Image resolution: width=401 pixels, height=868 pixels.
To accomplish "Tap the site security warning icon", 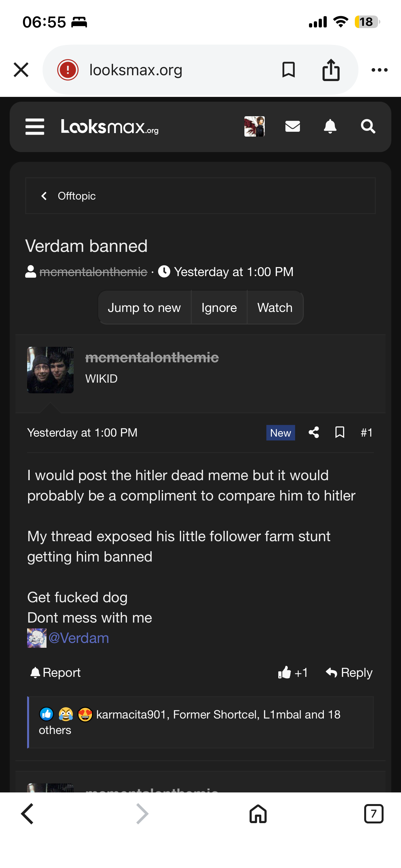I will click(x=68, y=70).
